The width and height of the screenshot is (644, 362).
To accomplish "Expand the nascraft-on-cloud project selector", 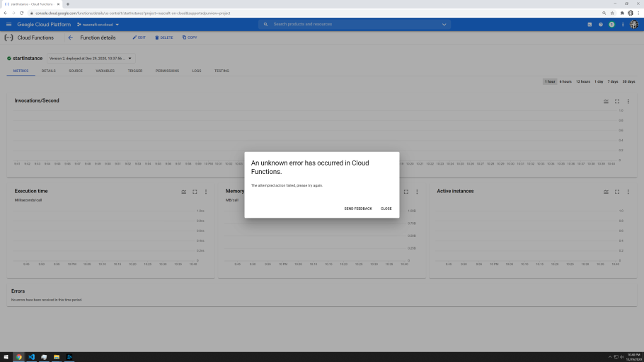I will click(x=98, y=25).
